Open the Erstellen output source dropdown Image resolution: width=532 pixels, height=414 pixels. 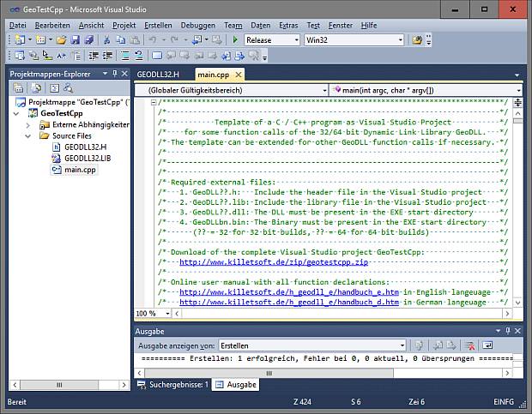coord(402,345)
